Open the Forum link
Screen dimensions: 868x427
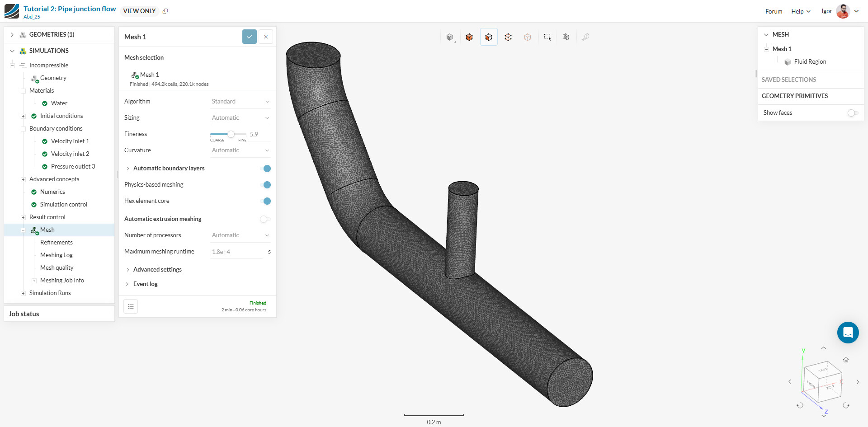point(774,11)
